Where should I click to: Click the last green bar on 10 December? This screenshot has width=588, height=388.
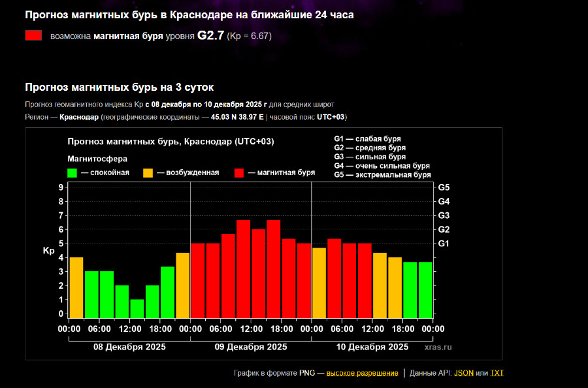[425, 290]
